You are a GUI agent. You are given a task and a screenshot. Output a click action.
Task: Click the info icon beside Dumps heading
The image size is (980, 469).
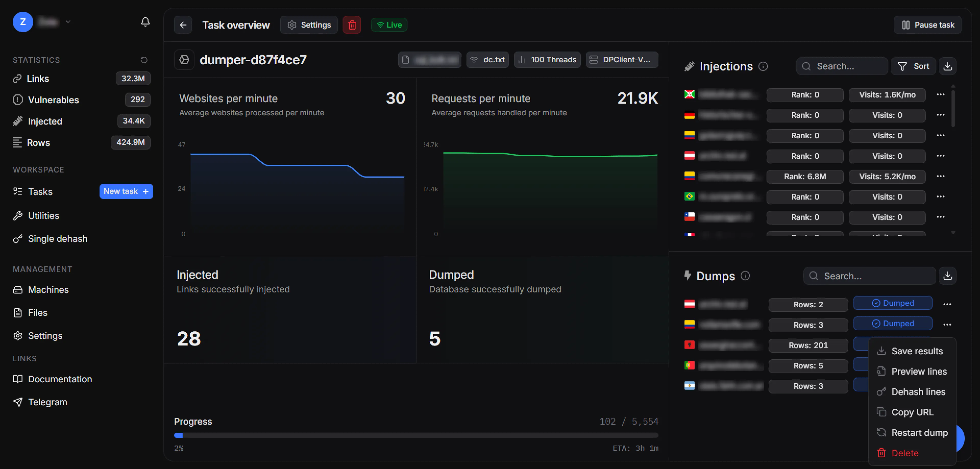(x=745, y=276)
